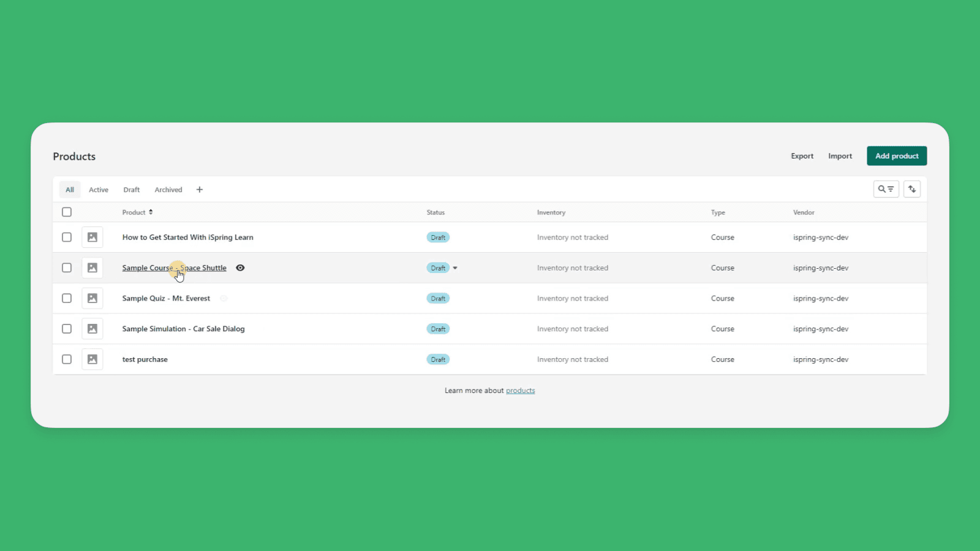
Task: Click the plus icon to add a view
Action: point(200,189)
